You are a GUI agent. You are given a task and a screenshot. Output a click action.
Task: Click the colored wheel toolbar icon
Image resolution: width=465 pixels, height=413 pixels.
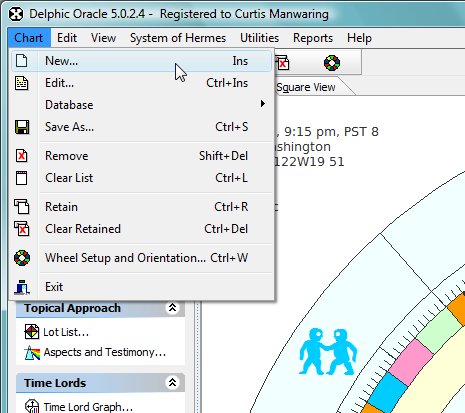pyautogui.click(x=332, y=63)
